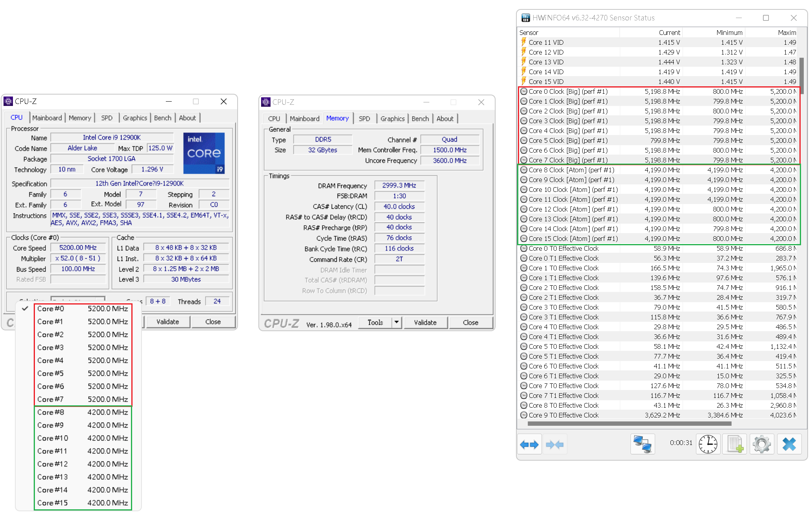Click clock icon of Core 8 Clock row
This screenshot has width=812, height=516.
coord(523,170)
